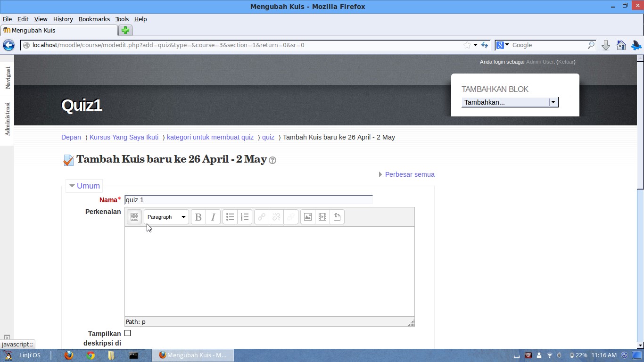Screen dimensions: 644x362
Task: Insert a numbered list
Action: coord(245,217)
